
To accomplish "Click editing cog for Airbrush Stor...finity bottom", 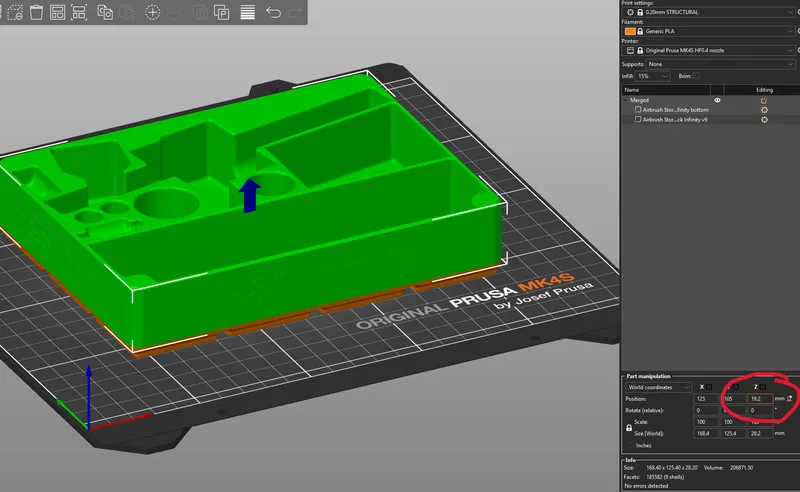I will click(764, 110).
